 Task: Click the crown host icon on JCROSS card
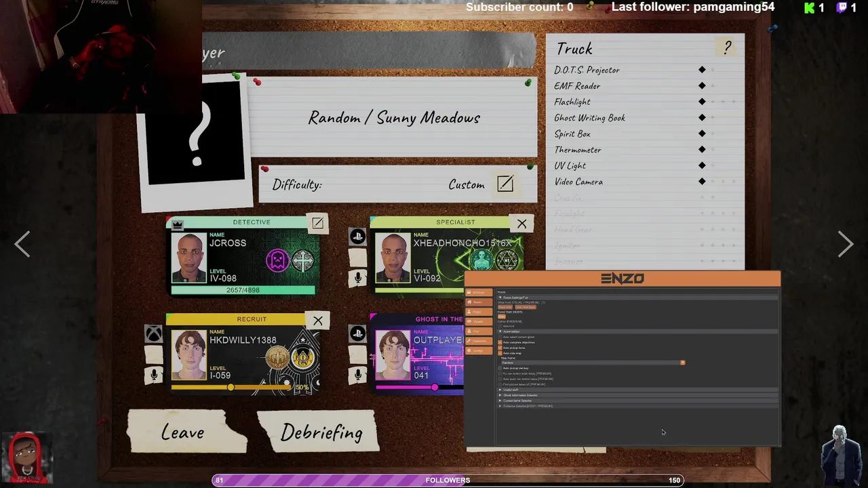pyautogui.click(x=177, y=224)
